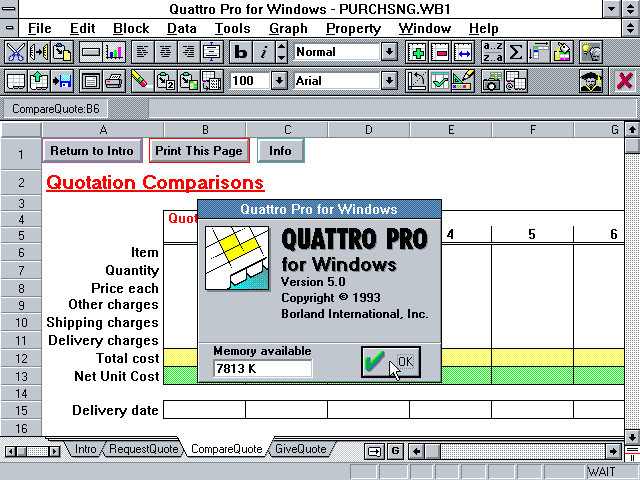The height and width of the screenshot is (480, 640).
Task: Open the Block menu
Action: [x=131, y=29]
